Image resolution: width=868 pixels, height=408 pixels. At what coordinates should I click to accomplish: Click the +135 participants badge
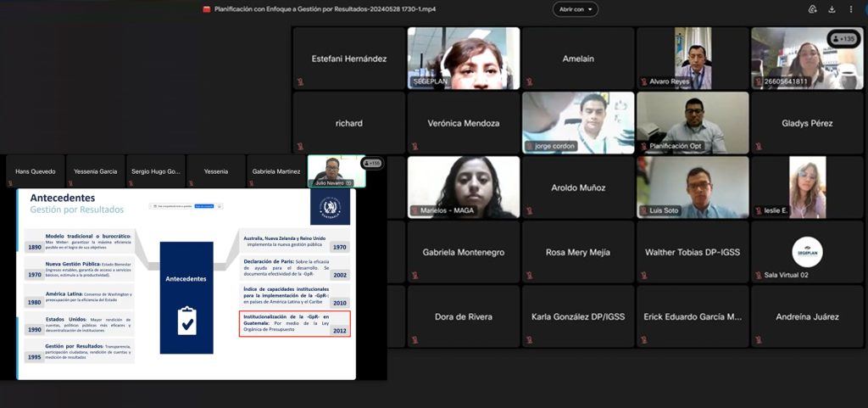(x=843, y=39)
